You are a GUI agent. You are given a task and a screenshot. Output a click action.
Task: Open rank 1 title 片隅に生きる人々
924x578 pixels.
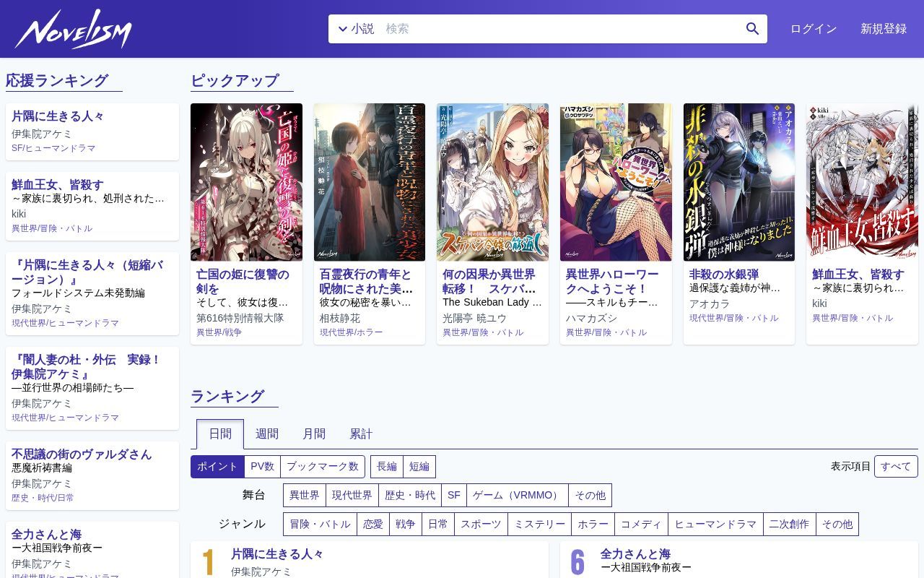[277, 554]
